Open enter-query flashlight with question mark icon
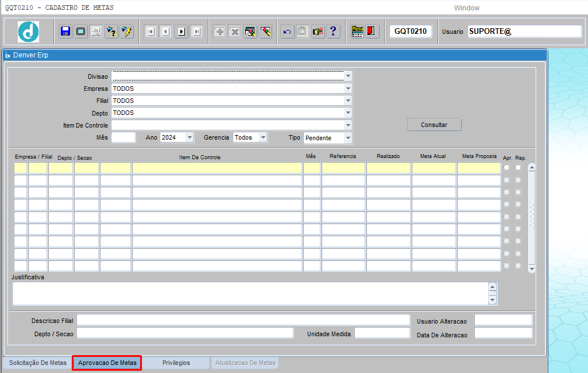The width and height of the screenshot is (588, 373). [x=111, y=32]
